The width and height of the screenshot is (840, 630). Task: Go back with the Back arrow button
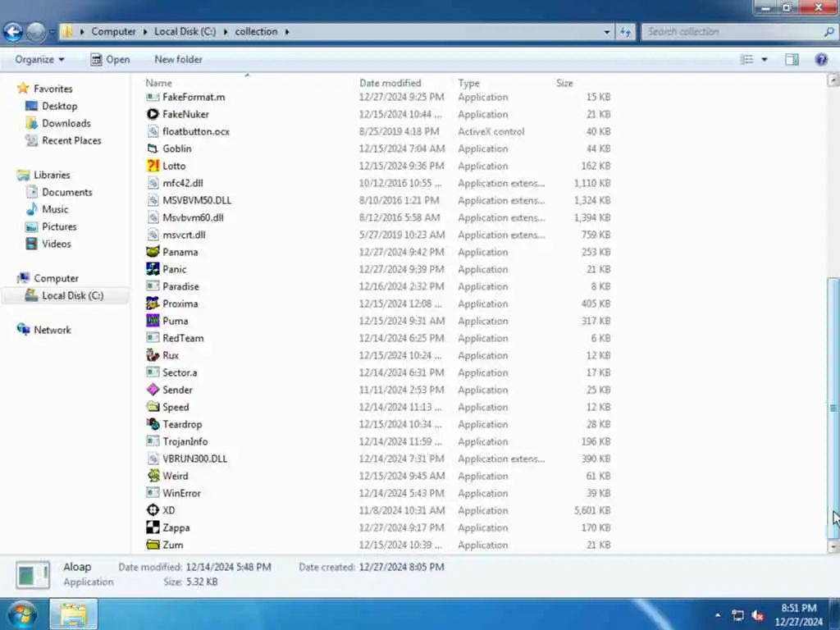pos(13,32)
